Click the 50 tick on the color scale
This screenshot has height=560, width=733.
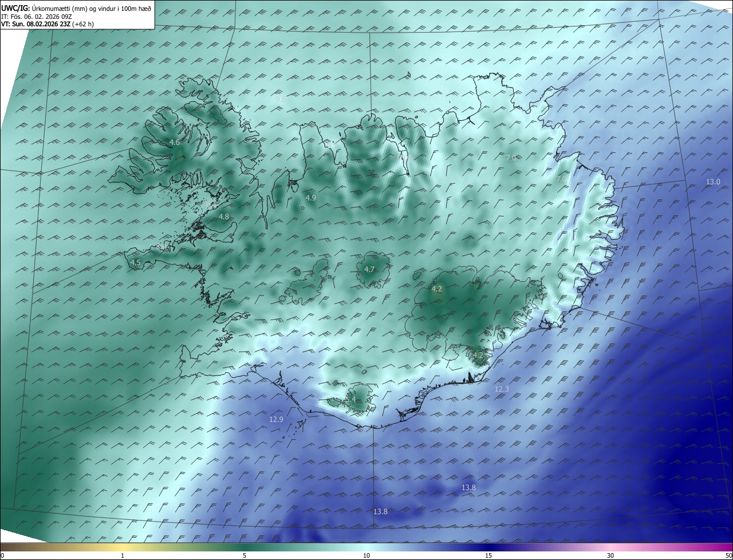[728, 555]
